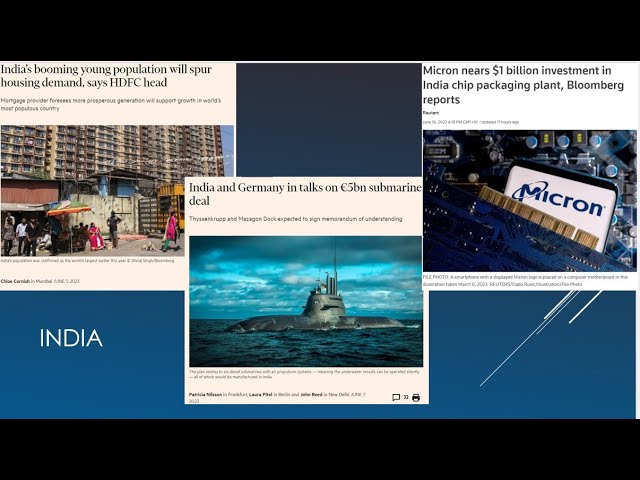Select the Thyssenkrupp and Mazagon Dock subheading
The image size is (640, 480).
tap(296, 219)
